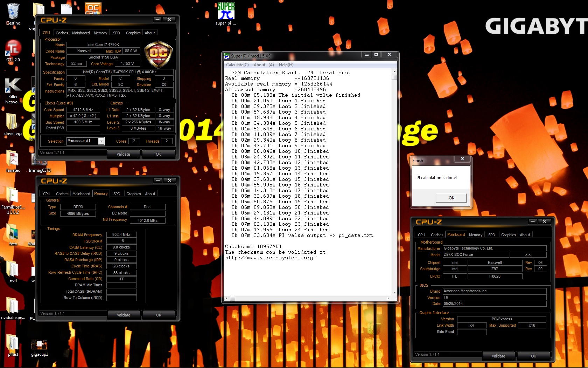
Task: Click the Core Speed 4212.6 MHz field
Action: click(83, 110)
